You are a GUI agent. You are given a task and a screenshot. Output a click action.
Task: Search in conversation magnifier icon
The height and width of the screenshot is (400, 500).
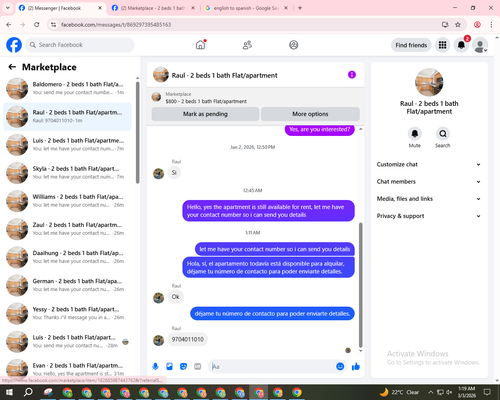coord(443,134)
